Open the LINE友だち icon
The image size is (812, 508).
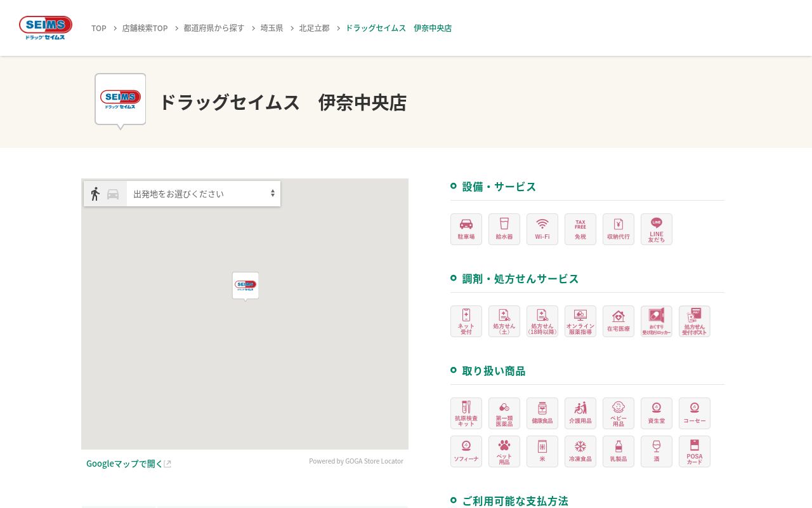click(657, 229)
